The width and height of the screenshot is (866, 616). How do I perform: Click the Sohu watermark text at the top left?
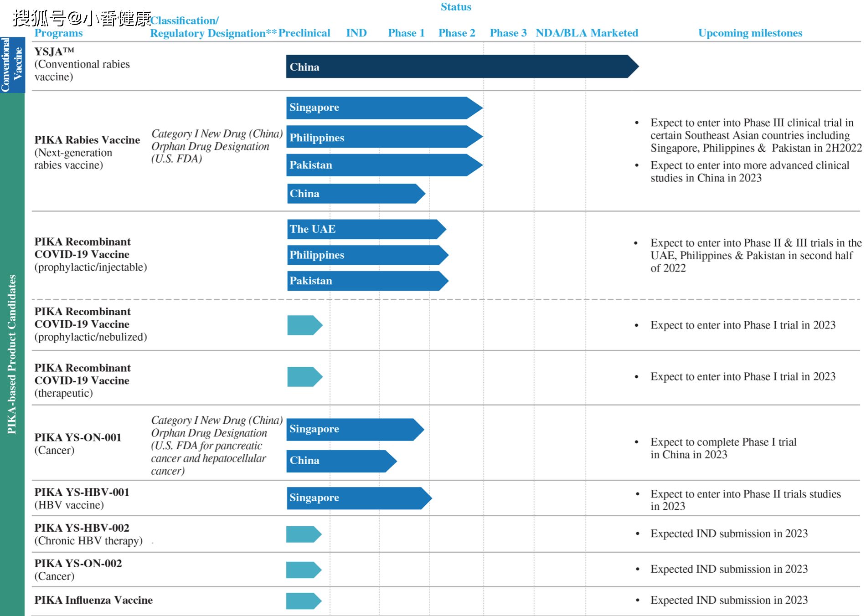[x=82, y=18]
